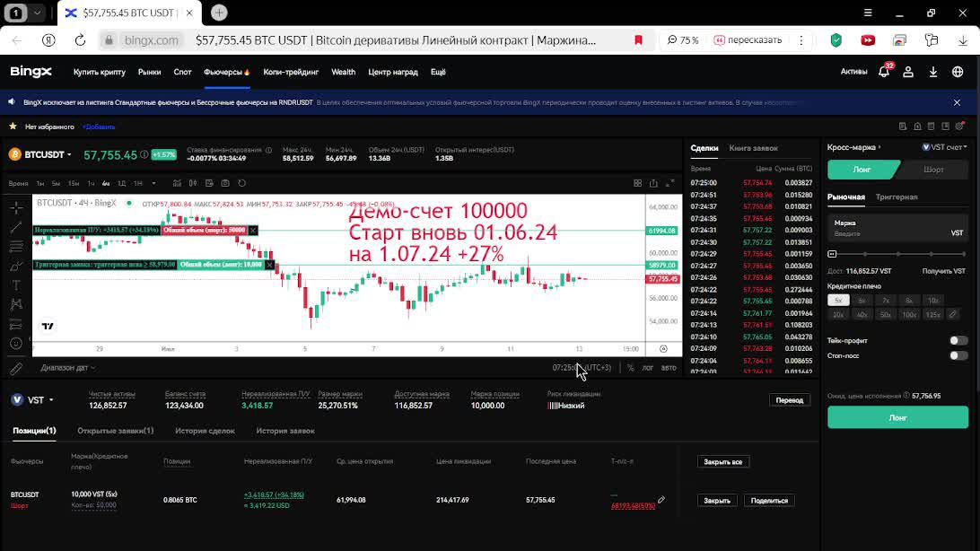Adjust the margin amount slider handle
The height and width of the screenshot is (551, 980).
click(x=832, y=254)
